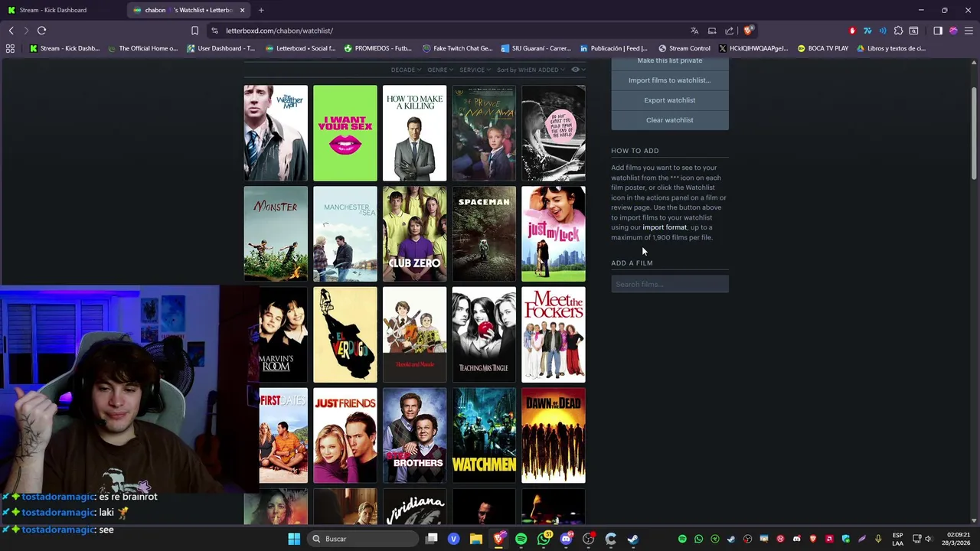Open the Sort by WHEN ADDED dropdown
The height and width of the screenshot is (551, 980).
tap(531, 70)
